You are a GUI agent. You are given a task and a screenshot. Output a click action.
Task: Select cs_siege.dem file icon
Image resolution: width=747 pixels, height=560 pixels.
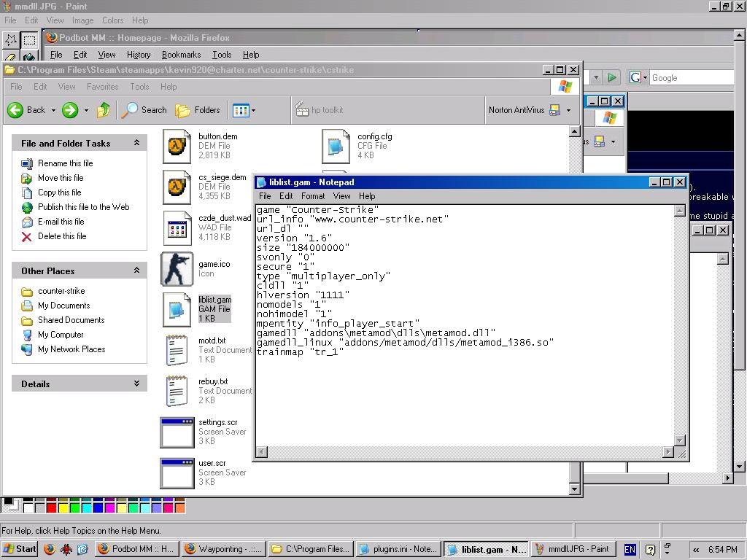pos(177,187)
